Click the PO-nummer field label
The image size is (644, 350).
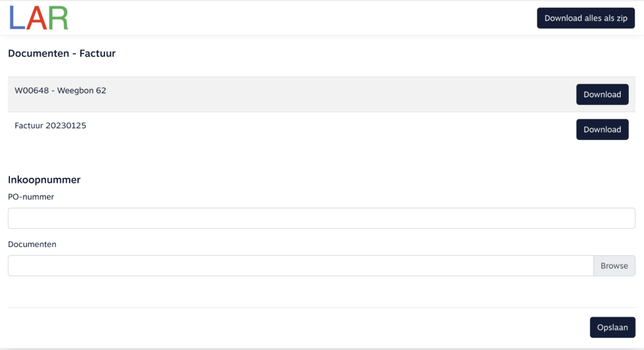(x=31, y=197)
